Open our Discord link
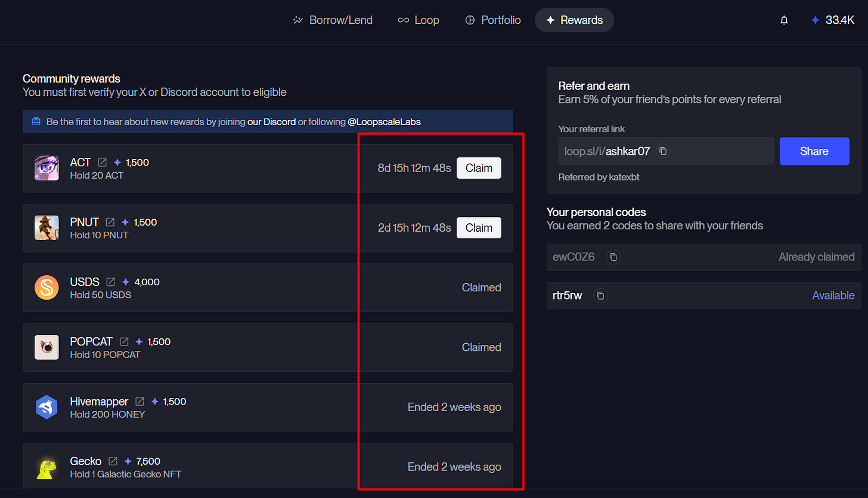Image resolution: width=868 pixels, height=498 pixels. point(272,121)
